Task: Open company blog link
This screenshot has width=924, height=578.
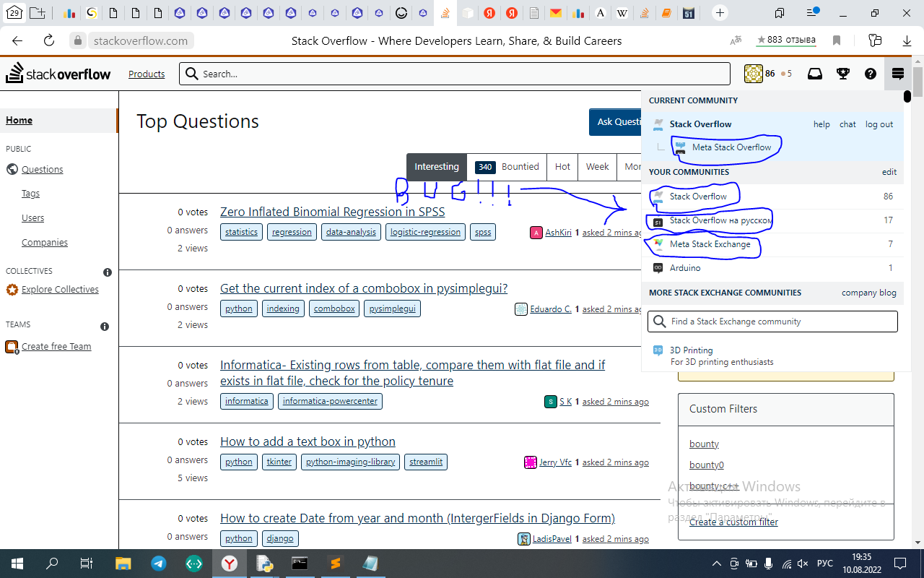Action: pyautogui.click(x=869, y=293)
